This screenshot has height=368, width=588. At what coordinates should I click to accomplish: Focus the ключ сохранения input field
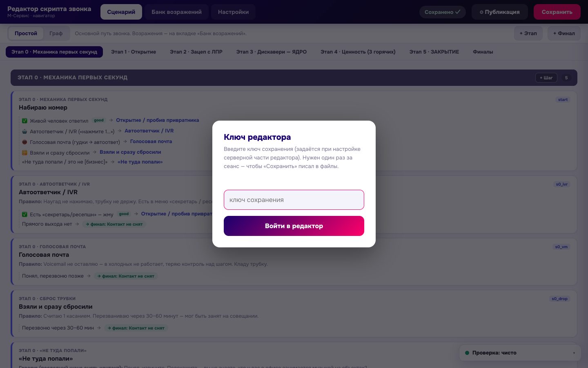click(x=294, y=200)
